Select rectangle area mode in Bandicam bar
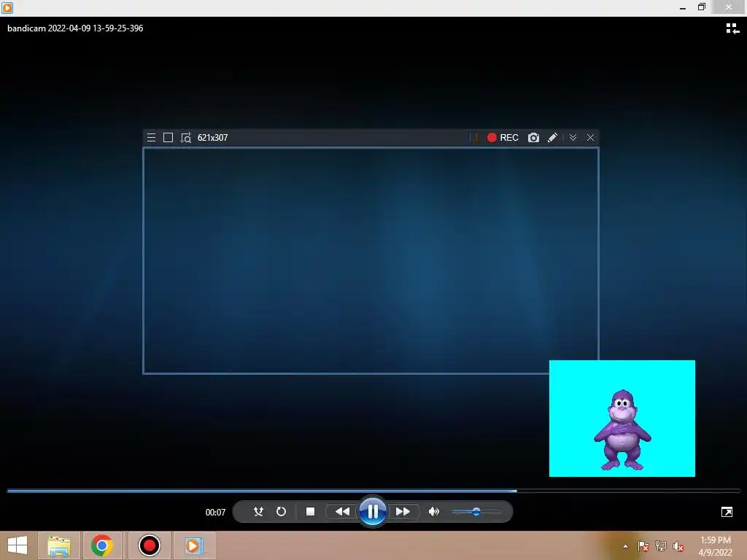 169,138
